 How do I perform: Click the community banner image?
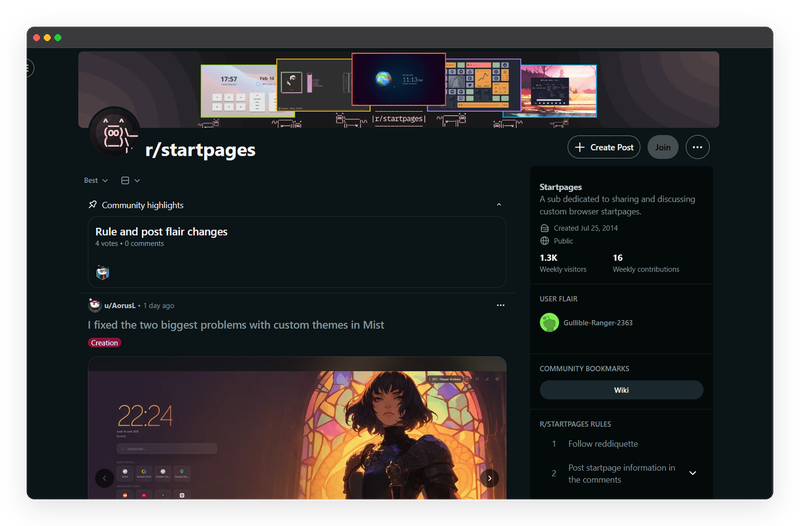[398, 89]
